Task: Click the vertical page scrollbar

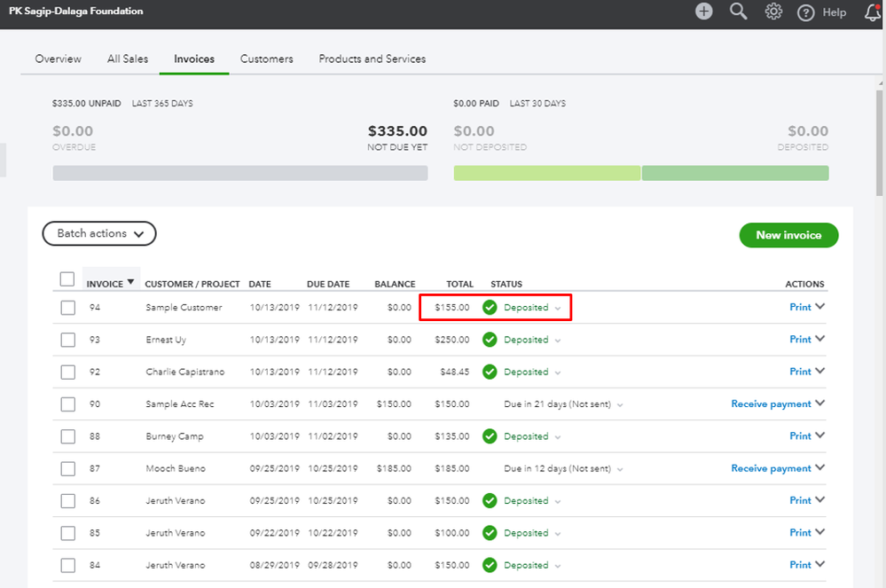Action: pyautogui.click(x=880, y=142)
